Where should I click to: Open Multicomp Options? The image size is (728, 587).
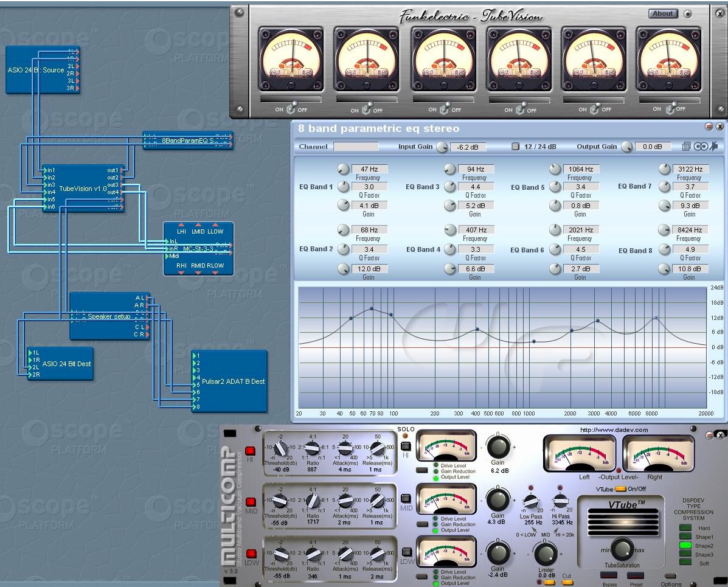tap(670, 576)
